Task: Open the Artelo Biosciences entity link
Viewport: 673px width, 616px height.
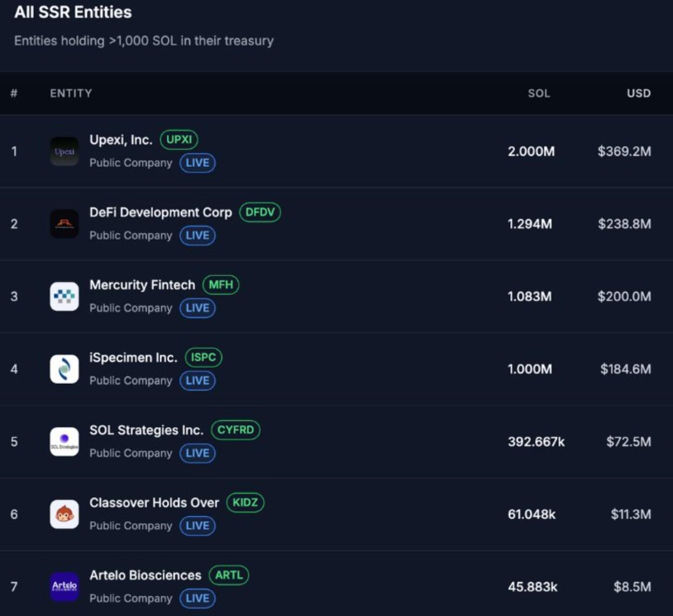Action: point(145,575)
